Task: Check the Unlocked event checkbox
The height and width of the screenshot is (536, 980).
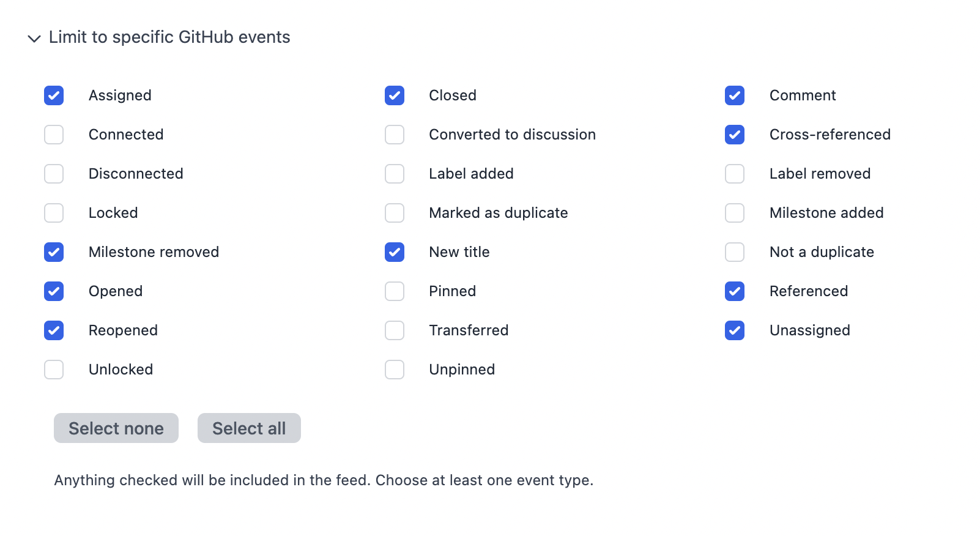Action: pyautogui.click(x=54, y=370)
